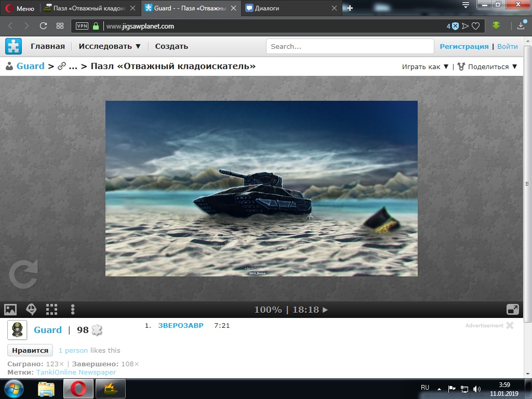532x399 pixels.
Task: Open the Регистрация link
Action: (x=464, y=46)
